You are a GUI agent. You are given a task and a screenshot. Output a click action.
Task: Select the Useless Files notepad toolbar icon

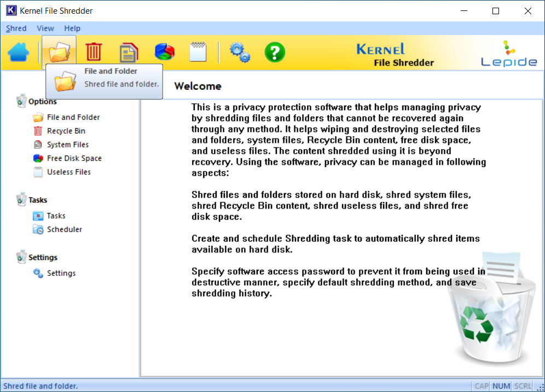tap(198, 52)
